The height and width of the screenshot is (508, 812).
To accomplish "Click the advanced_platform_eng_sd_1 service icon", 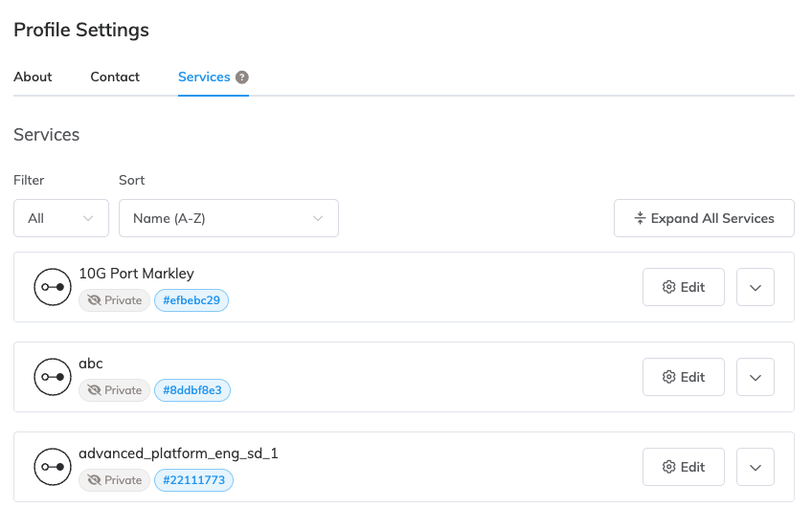I will 52,467.
